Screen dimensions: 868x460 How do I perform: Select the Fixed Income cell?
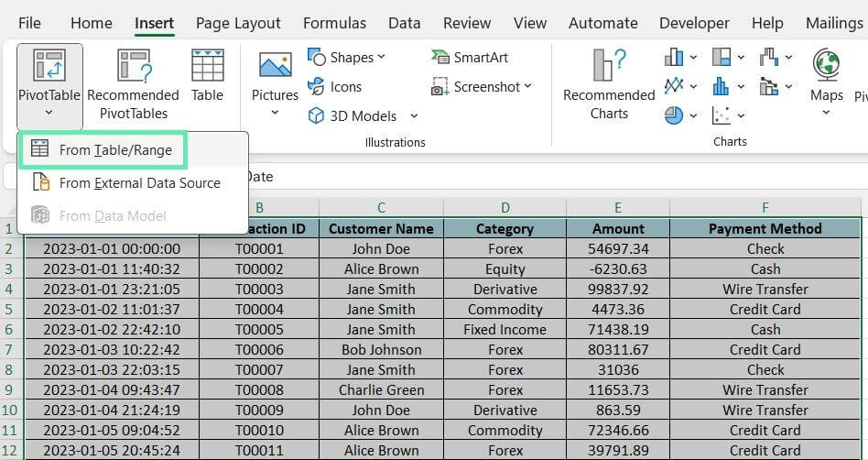coord(505,329)
